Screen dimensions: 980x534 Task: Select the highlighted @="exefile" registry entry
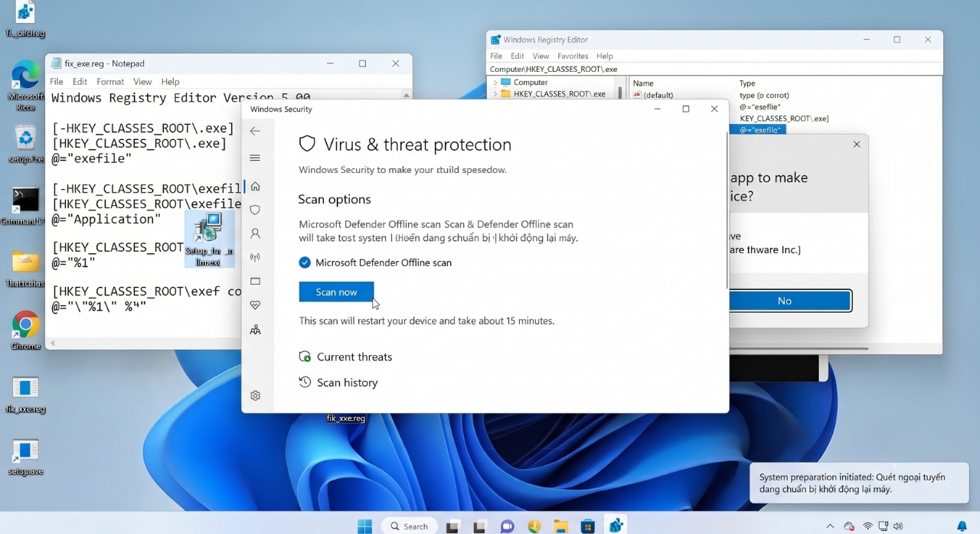click(x=758, y=130)
